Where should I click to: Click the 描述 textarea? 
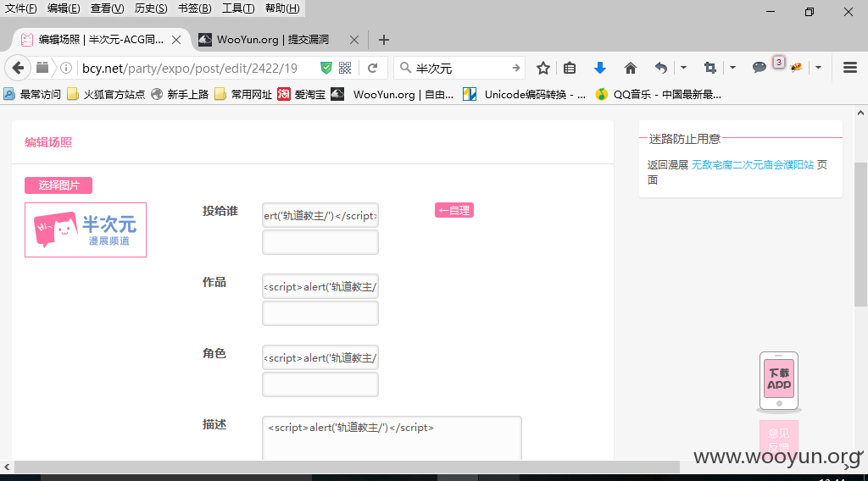point(392,438)
